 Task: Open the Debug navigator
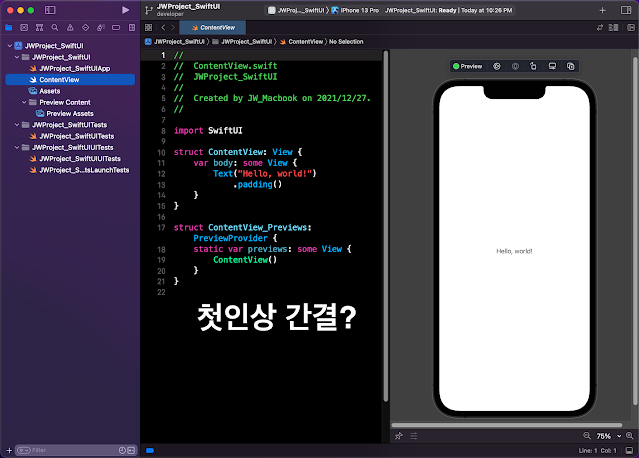[x=101, y=28]
